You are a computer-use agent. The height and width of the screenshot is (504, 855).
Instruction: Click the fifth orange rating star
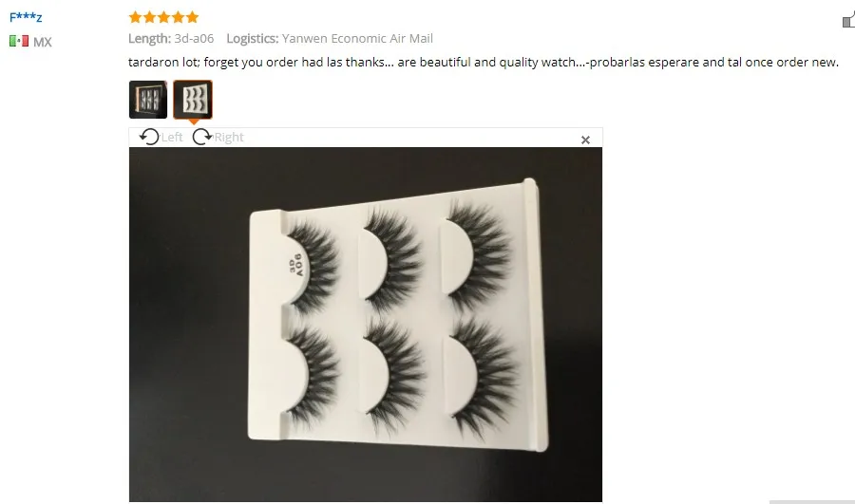click(x=192, y=17)
